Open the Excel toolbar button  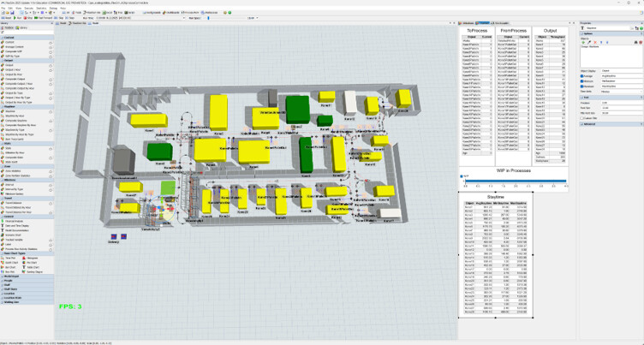tap(108, 13)
